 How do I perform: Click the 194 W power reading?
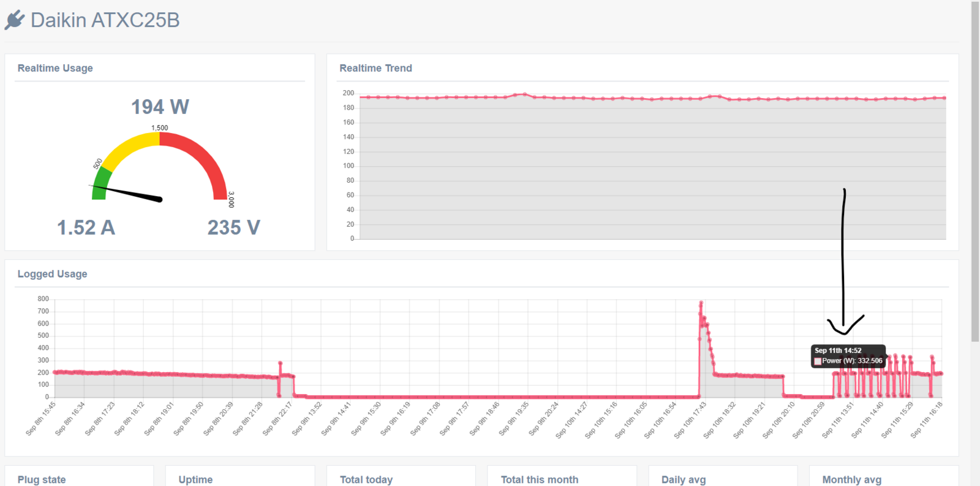[160, 107]
